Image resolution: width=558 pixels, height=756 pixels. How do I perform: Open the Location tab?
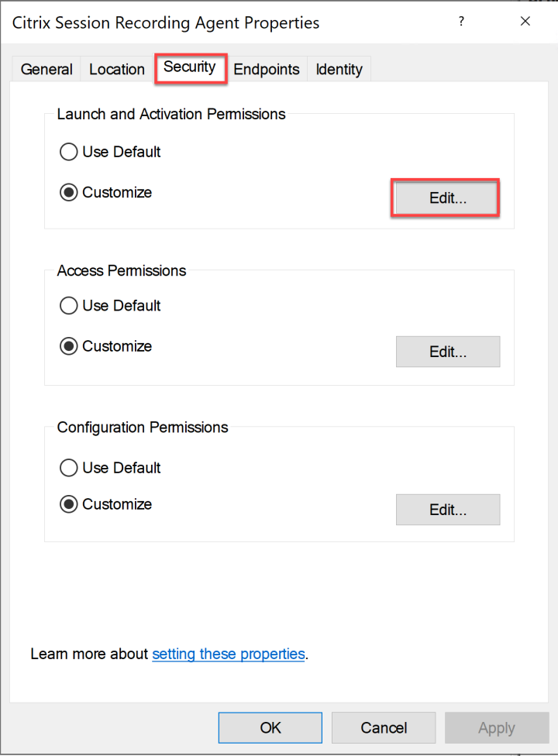(117, 70)
